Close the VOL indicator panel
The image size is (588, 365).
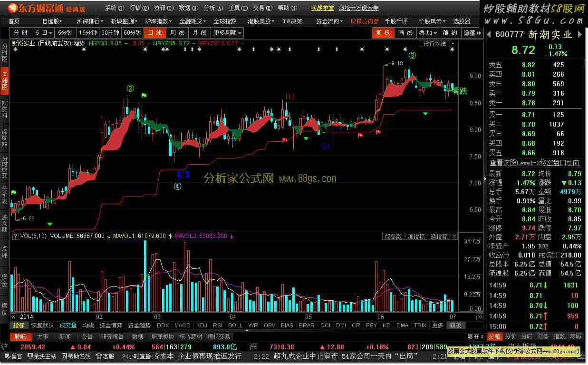pos(454,237)
